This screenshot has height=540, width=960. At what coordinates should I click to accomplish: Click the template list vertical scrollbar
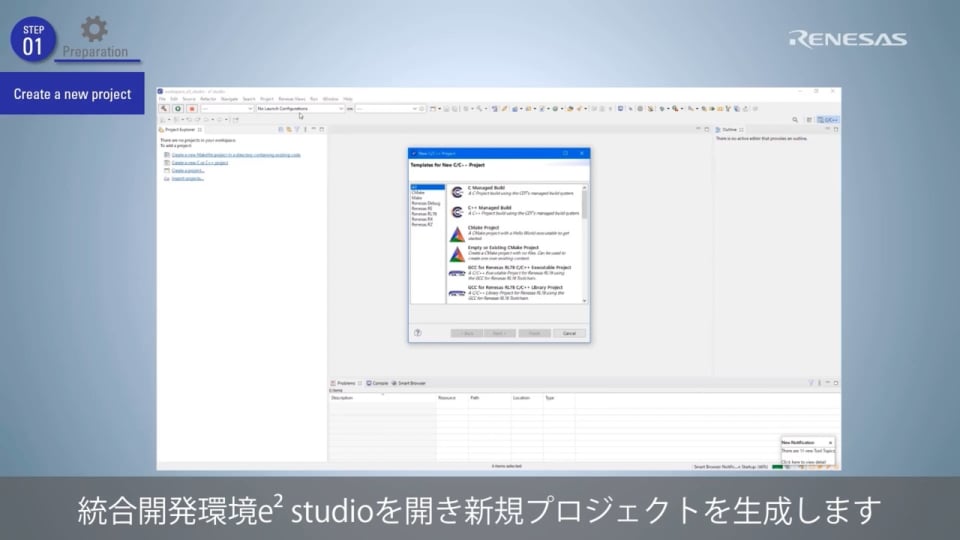pos(585,205)
